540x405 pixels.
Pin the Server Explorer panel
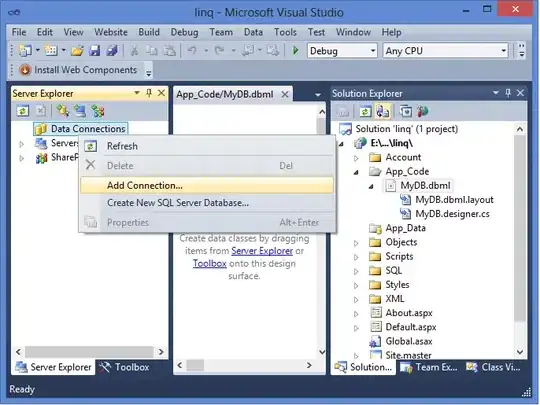pyautogui.click(x=149, y=93)
